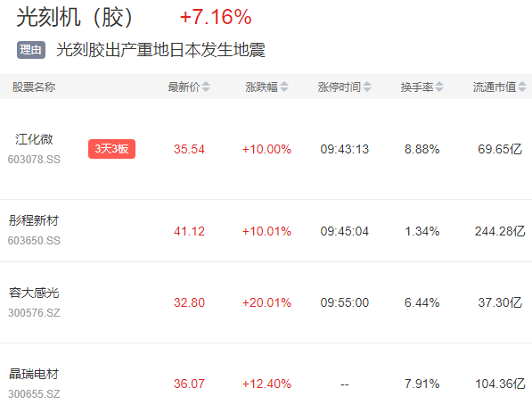This screenshot has width=532, height=413.
Task: Click the +7.16% sector change value
Action: click(x=216, y=17)
